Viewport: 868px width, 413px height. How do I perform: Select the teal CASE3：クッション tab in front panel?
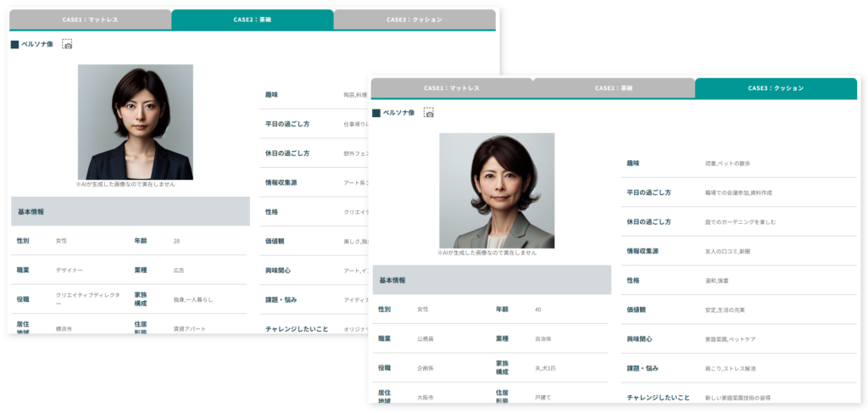click(x=776, y=88)
